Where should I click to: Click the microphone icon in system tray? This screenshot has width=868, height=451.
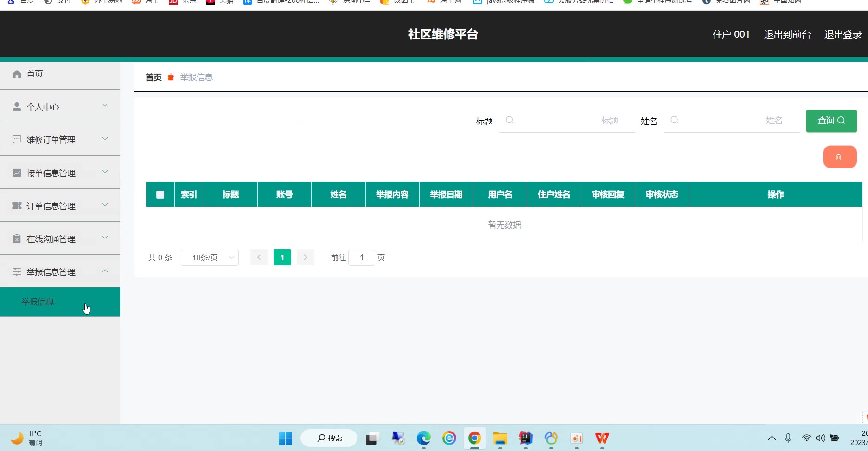pyautogui.click(x=788, y=438)
